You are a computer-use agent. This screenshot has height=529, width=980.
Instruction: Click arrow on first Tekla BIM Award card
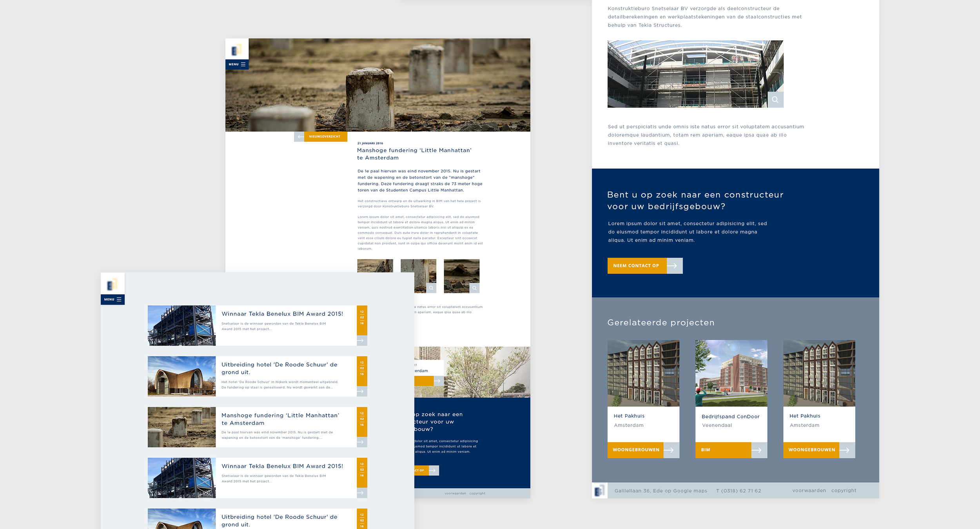(x=361, y=341)
